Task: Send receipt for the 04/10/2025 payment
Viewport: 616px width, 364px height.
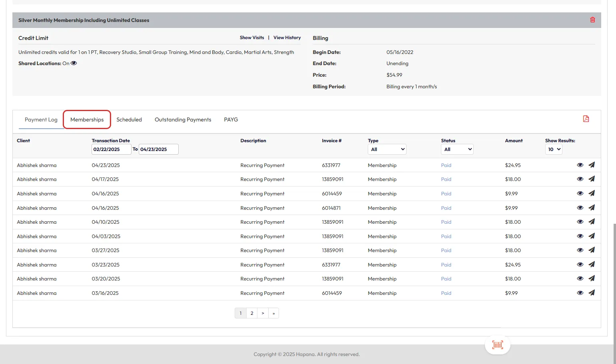Action: [592, 222]
